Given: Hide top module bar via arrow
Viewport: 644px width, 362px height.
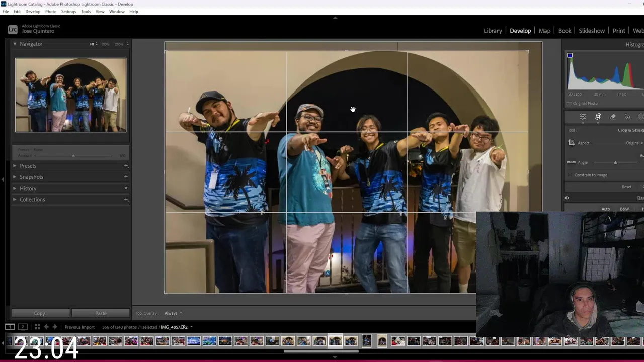Looking at the screenshot, I should pos(335,18).
